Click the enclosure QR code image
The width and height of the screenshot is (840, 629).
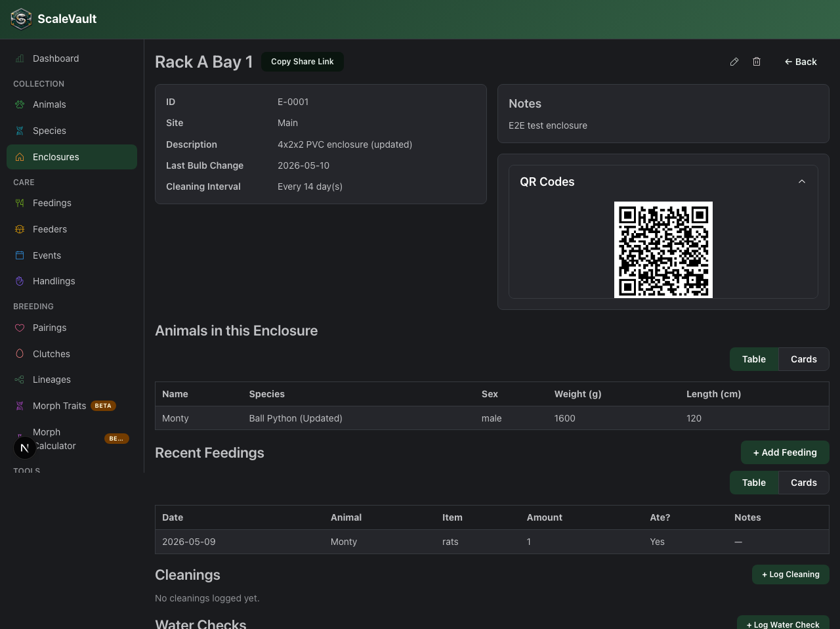click(x=663, y=249)
